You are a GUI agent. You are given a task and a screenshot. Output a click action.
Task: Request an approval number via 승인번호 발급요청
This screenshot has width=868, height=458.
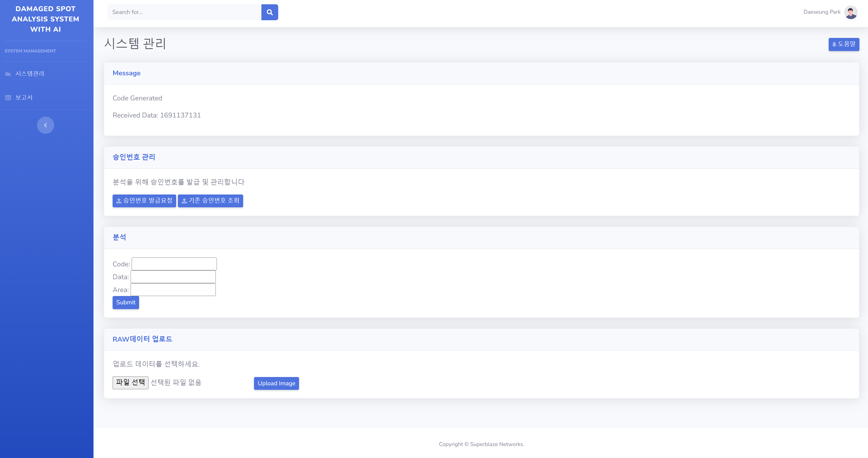[x=144, y=201]
